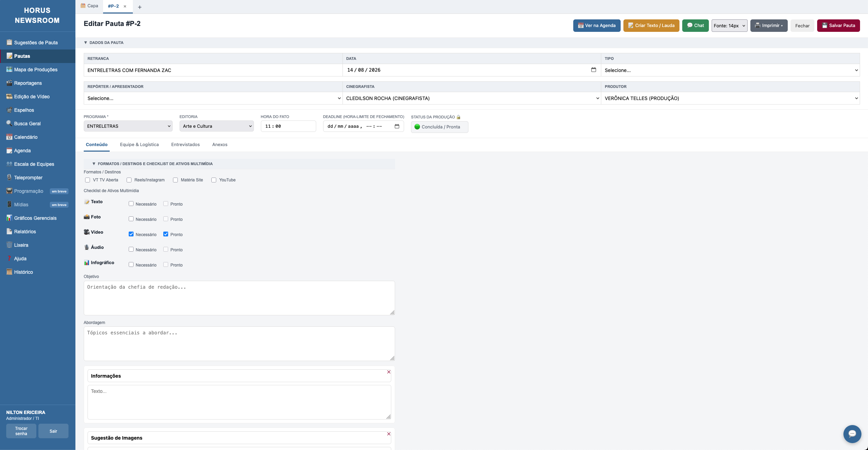Switch to the Capa tab
This screenshot has width=868, height=450.
(89, 6)
